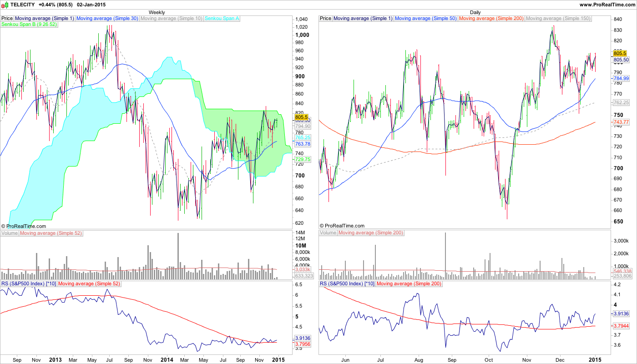Click the candlestick icon beside TELECITY
The width and height of the screenshot is (637, 364).
5,4
